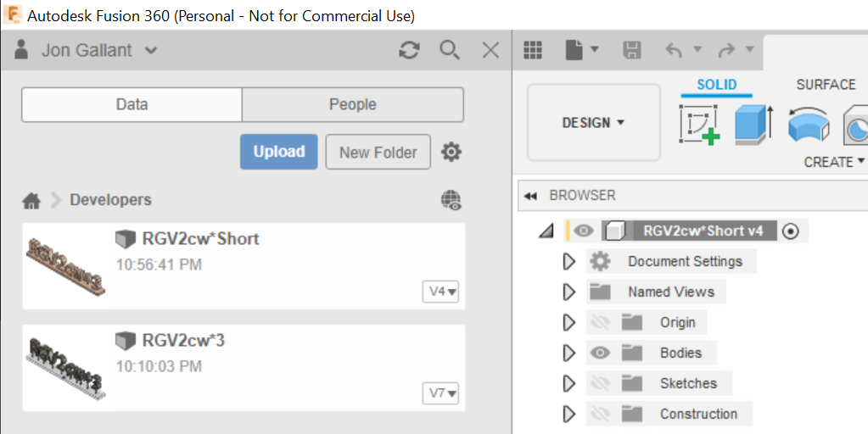Open V4 version dropdown for RGV2cw*Short
Image resolution: width=868 pixels, height=434 pixels.
coord(442,292)
